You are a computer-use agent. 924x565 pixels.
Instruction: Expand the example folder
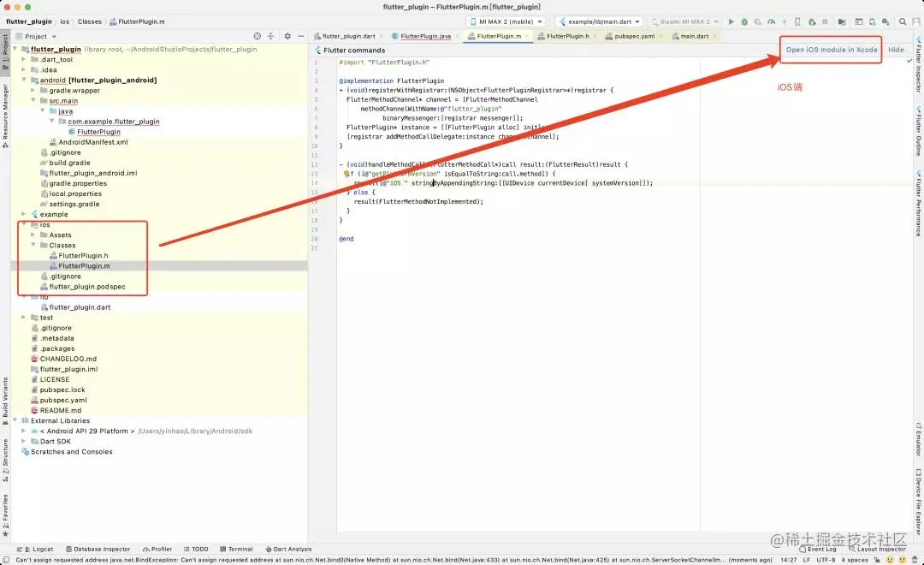(x=24, y=214)
